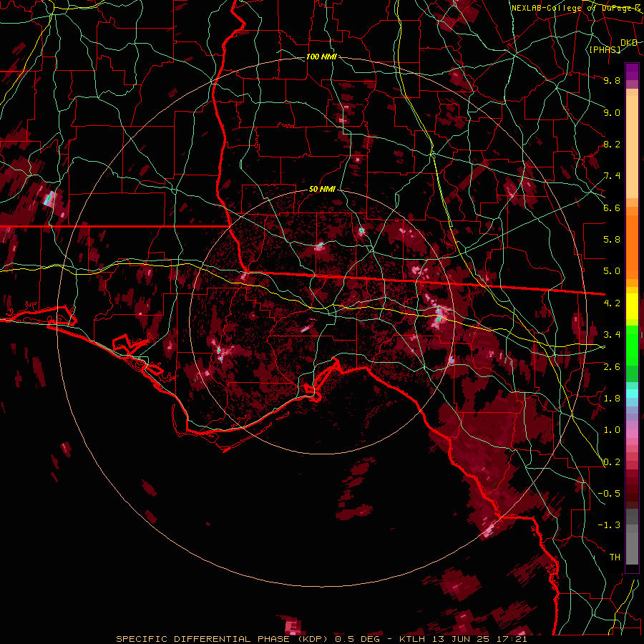Click the 9.0 value on the color scale
This screenshot has height=644, width=644.
click(612, 112)
